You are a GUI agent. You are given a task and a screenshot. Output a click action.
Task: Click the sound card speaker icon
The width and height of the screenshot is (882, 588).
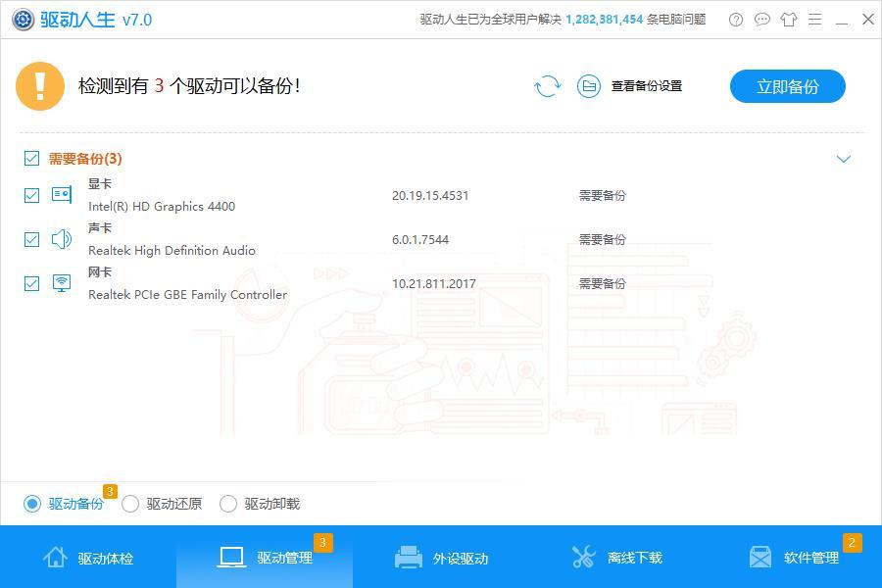click(x=62, y=239)
